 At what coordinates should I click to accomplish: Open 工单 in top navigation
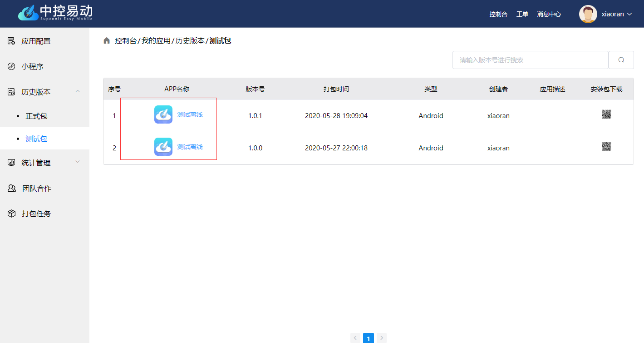click(522, 14)
